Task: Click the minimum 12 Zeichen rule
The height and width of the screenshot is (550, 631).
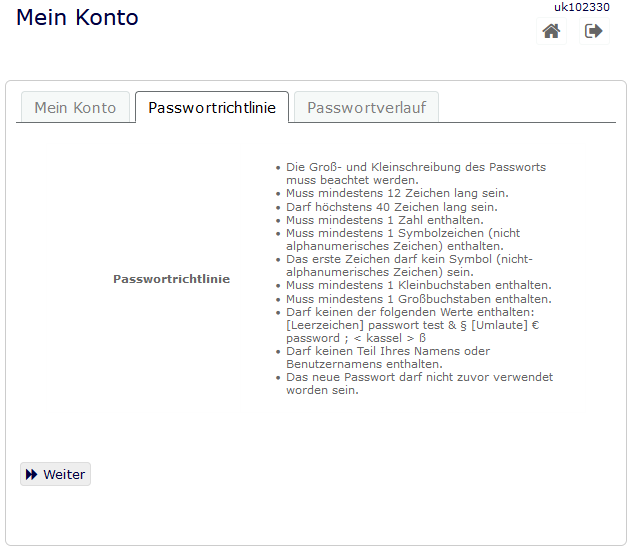Action: tap(397, 193)
